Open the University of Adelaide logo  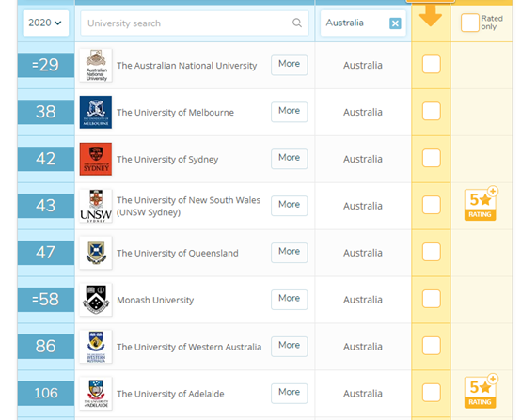pos(96,394)
